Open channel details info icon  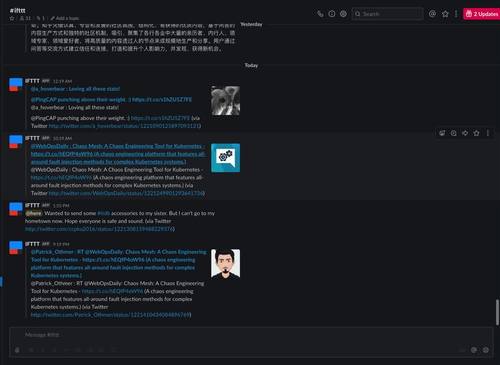click(332, 14)
